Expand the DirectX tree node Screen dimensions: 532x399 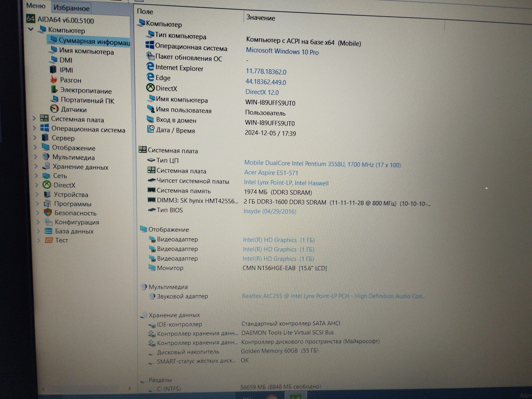pyautogui.click(x=37, y=185)
